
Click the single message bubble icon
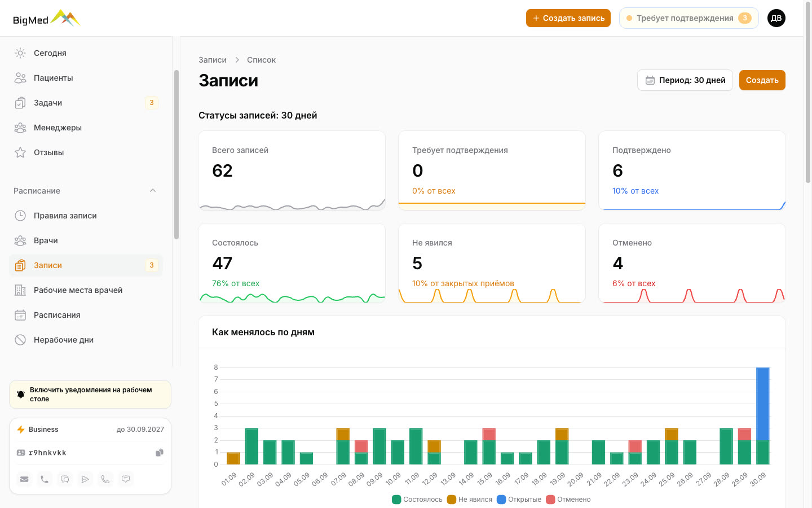click(x=126, y=479)
